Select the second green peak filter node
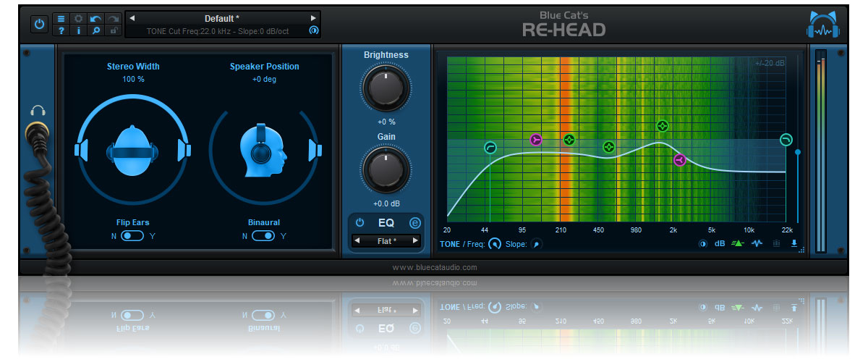The height and width of the screenshot is (362, 868). (608, 147)
